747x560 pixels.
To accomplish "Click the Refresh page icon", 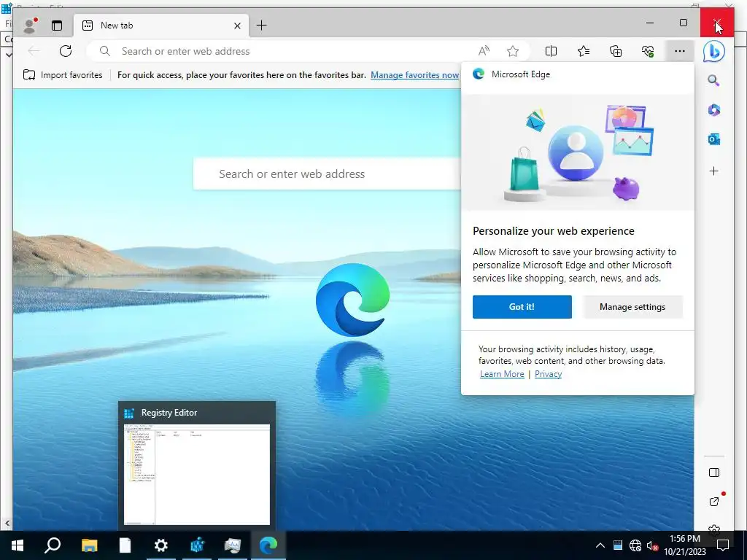I will pos(66,51).
